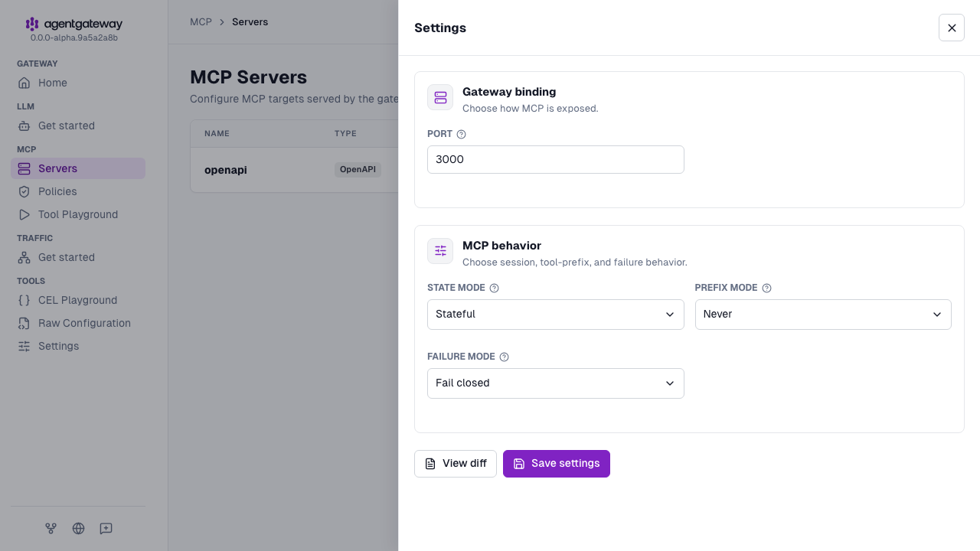Screen dimensions: 980x551
Task: Open the State Mode dropdown
Action: tap(556, 315)
